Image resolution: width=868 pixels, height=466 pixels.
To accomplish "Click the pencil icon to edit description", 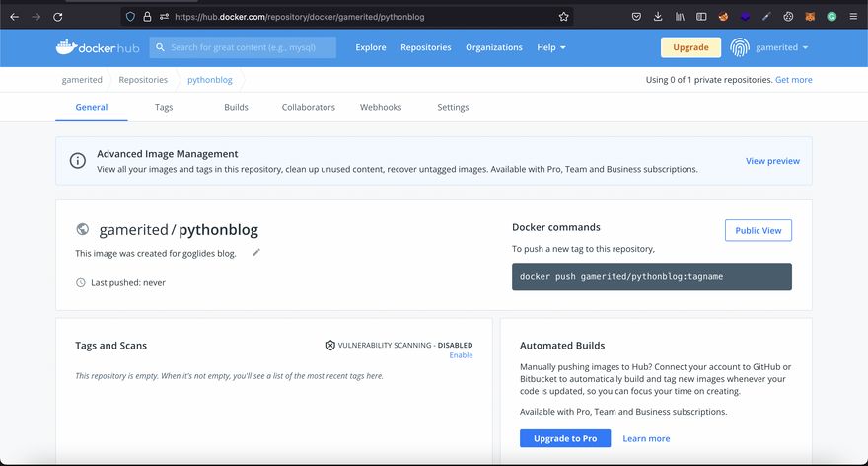I will (x=256, y=253).
